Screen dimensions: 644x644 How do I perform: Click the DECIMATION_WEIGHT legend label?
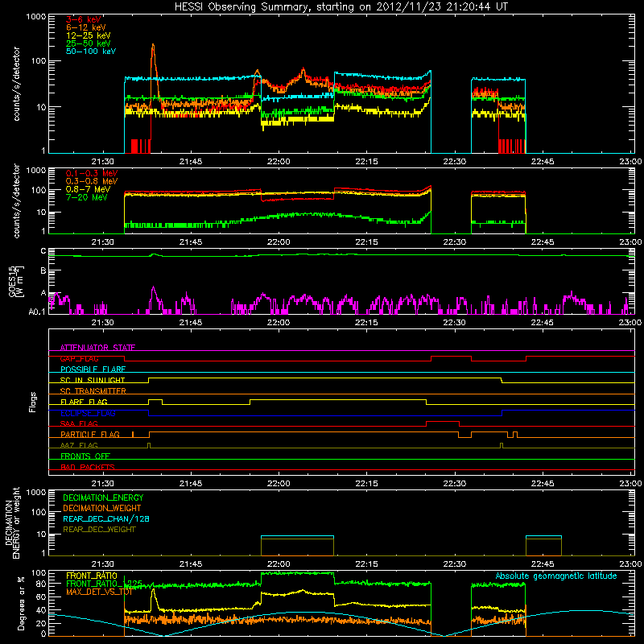(x=102, y=508)
